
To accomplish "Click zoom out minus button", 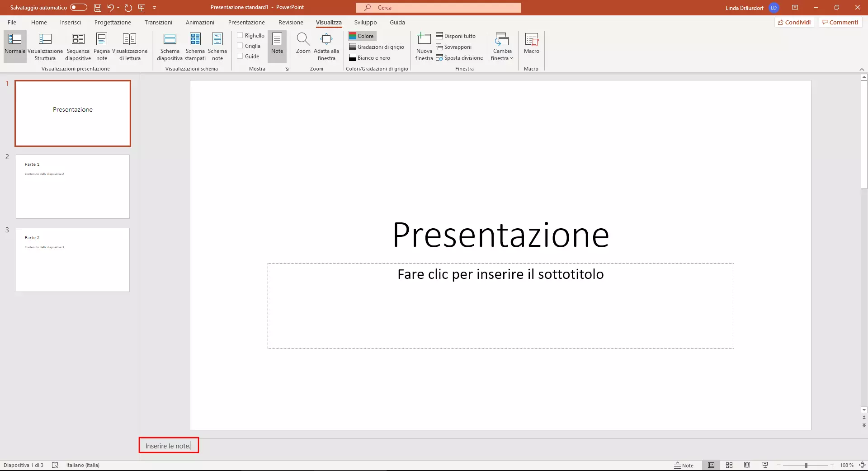I will coord(779,465).
